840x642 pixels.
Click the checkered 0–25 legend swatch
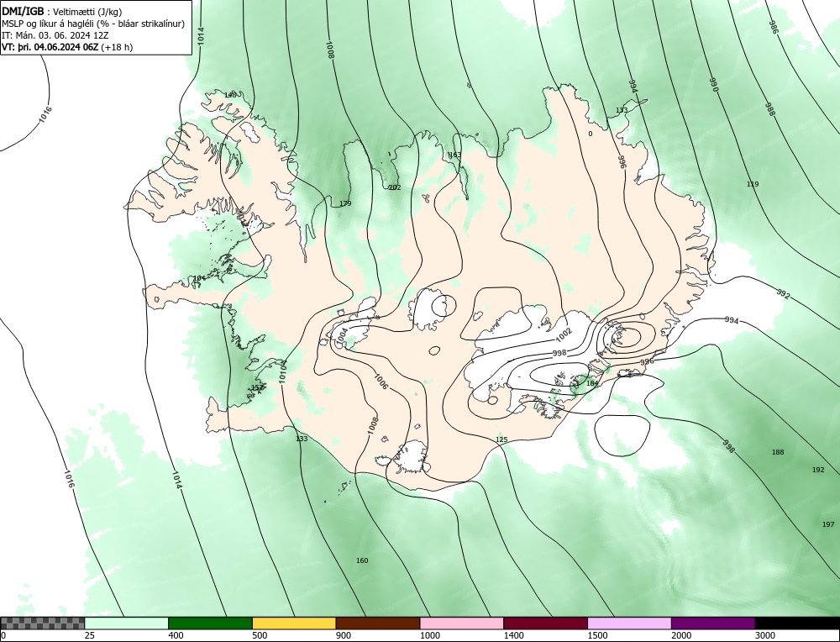(x=42, y=623)
